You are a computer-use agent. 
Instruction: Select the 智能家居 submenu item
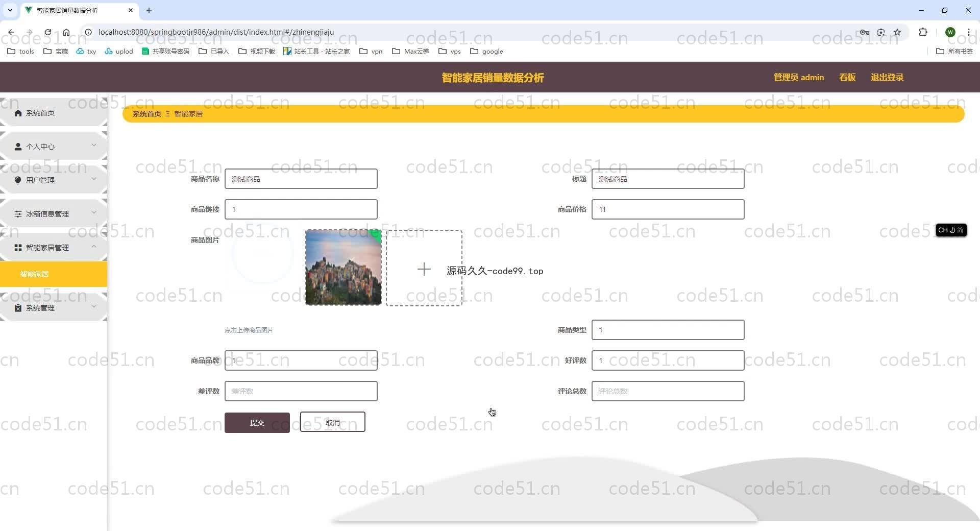(x=54, y=274)
